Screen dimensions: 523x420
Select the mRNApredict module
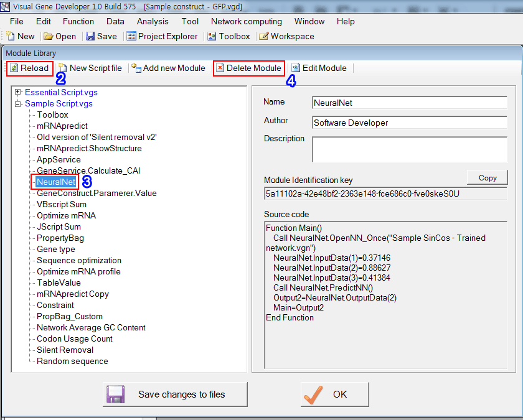tap(62, 126)
